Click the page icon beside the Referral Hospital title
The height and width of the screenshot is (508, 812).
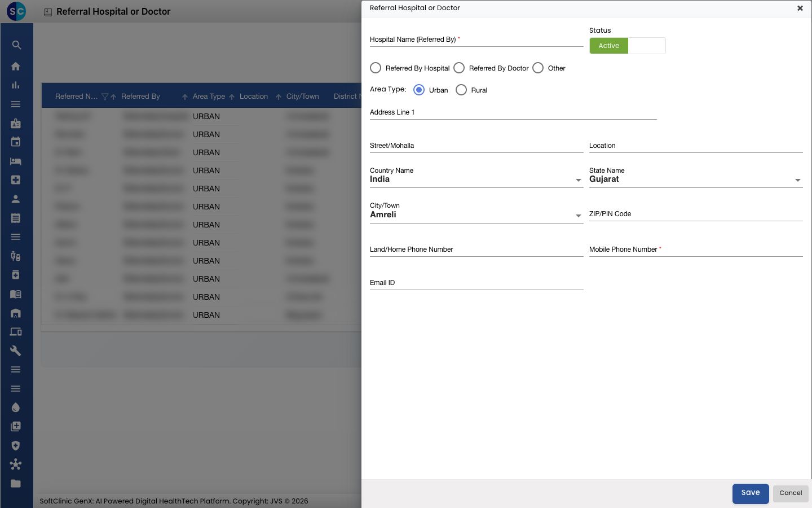point(48,12)
